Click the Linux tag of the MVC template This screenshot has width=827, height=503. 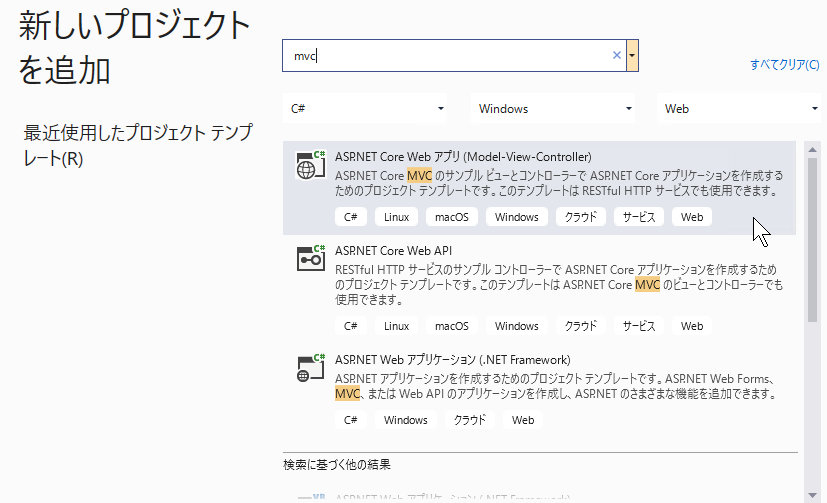coord(396,217)
